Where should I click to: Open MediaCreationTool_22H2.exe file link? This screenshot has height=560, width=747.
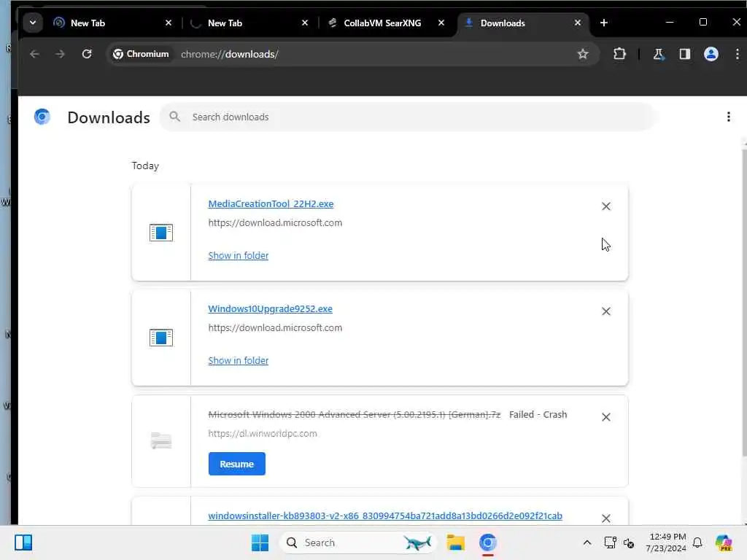[x=271, y=204]
